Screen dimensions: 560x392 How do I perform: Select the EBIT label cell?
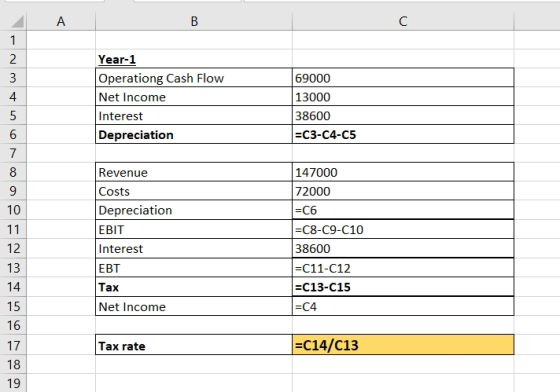point(194,229)
